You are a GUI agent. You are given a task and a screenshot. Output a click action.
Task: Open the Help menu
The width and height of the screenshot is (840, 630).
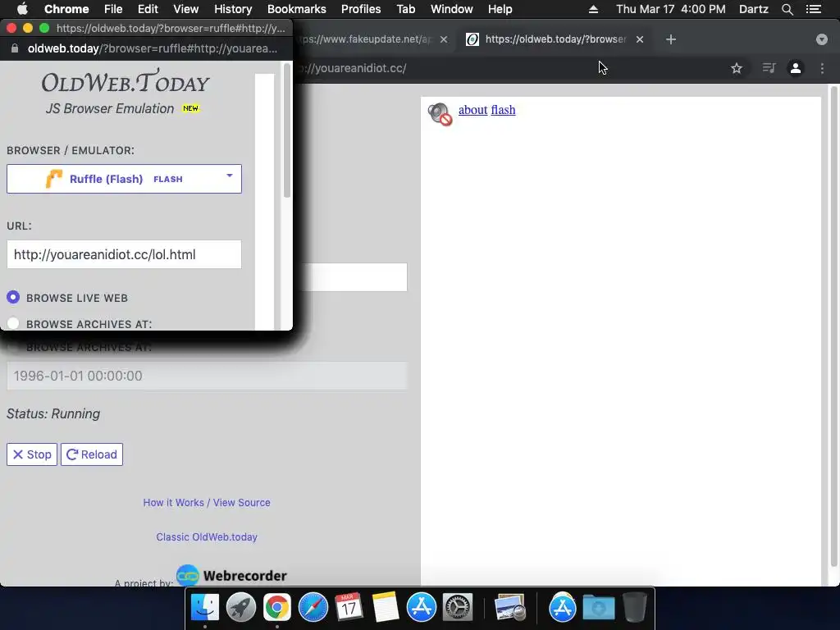[500, 9]
